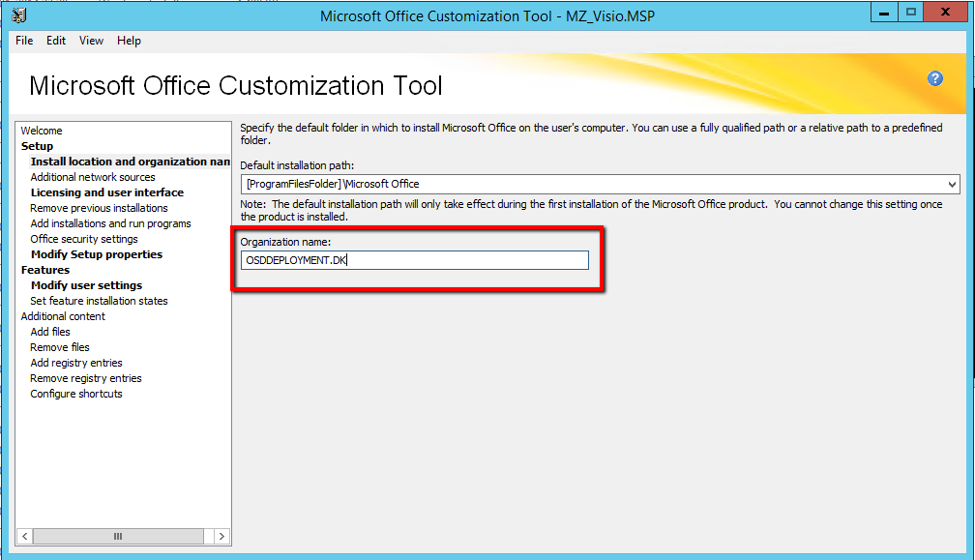Open Add registry entries page
This screenshot has height=560, width=975.
76,363
